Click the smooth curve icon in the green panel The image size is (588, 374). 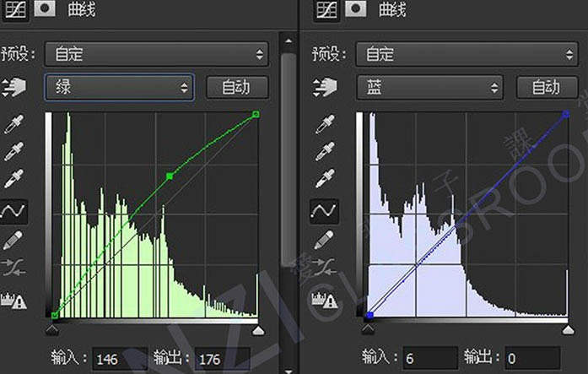(13, 267)
